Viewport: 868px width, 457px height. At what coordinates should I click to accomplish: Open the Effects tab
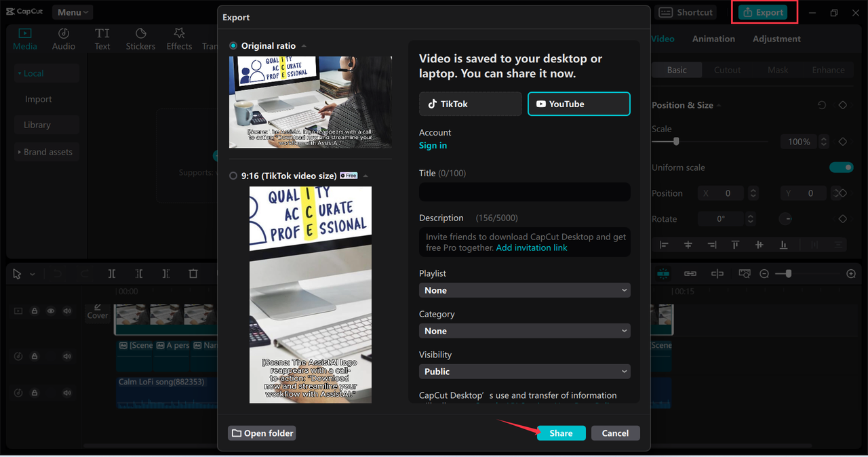click(x=179, y=39)
